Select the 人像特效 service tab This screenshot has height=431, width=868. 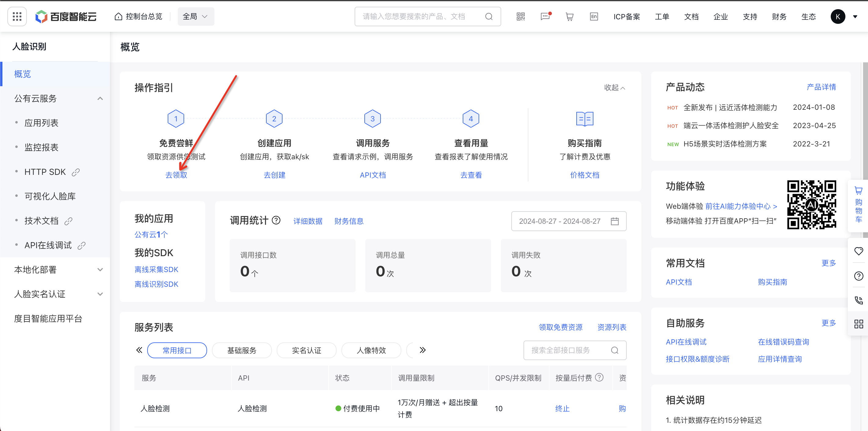pos(371,350)
